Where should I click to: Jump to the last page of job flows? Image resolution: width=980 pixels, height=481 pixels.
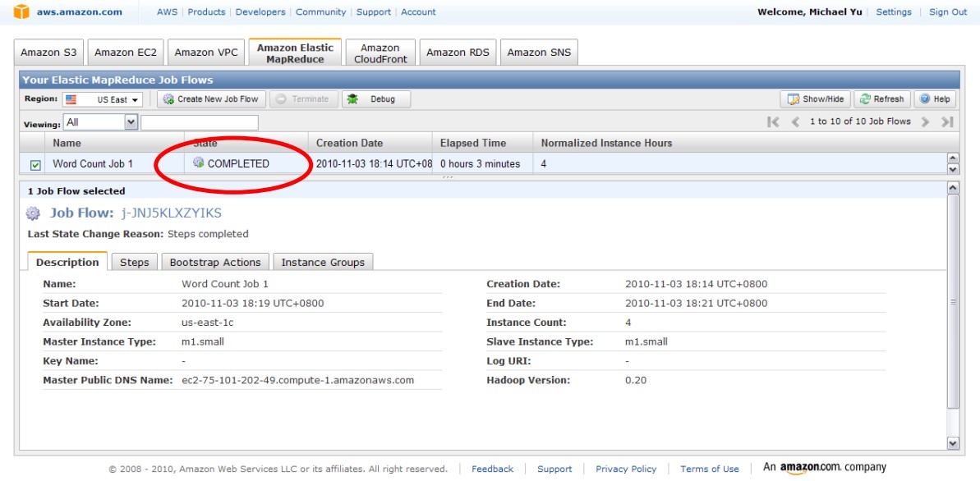947,121
